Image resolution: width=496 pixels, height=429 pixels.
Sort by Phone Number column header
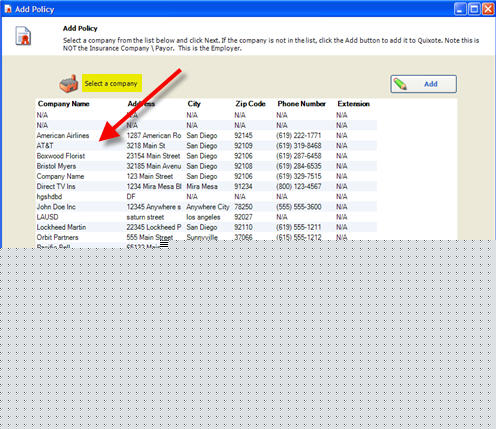(301, 104)
